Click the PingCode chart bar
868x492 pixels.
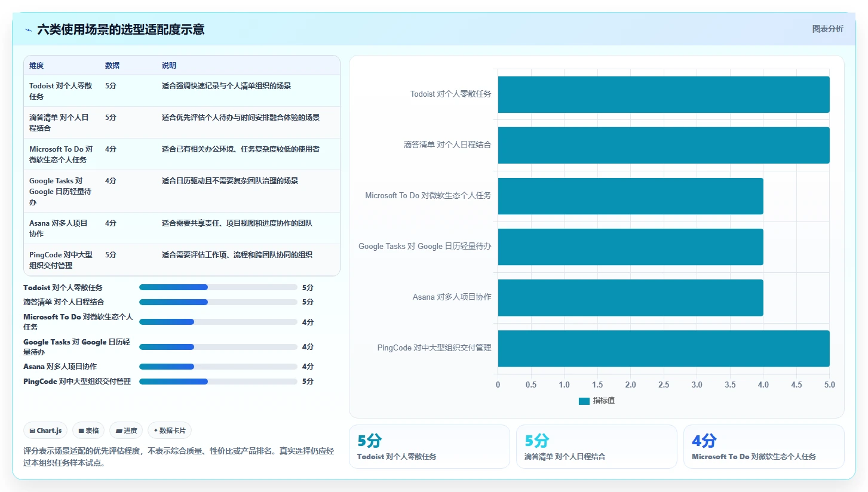[664, 348]
